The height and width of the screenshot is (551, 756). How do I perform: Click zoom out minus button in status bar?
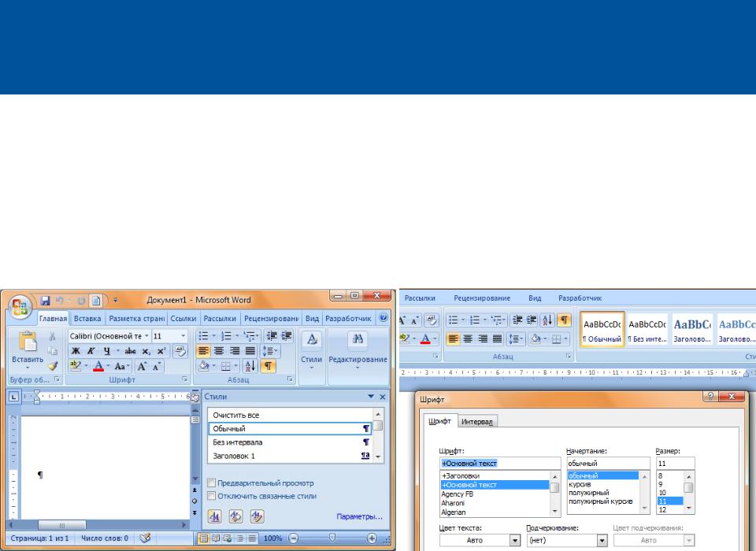[294, 538]
